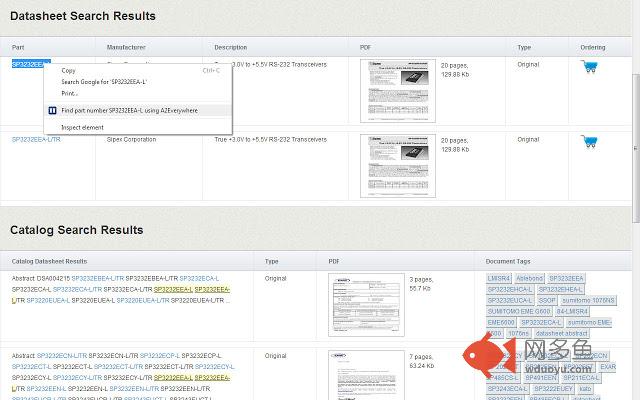Open blue SP3232ECN-L/TR link
Screen dimensions: 640x400
tap(62, 356)
